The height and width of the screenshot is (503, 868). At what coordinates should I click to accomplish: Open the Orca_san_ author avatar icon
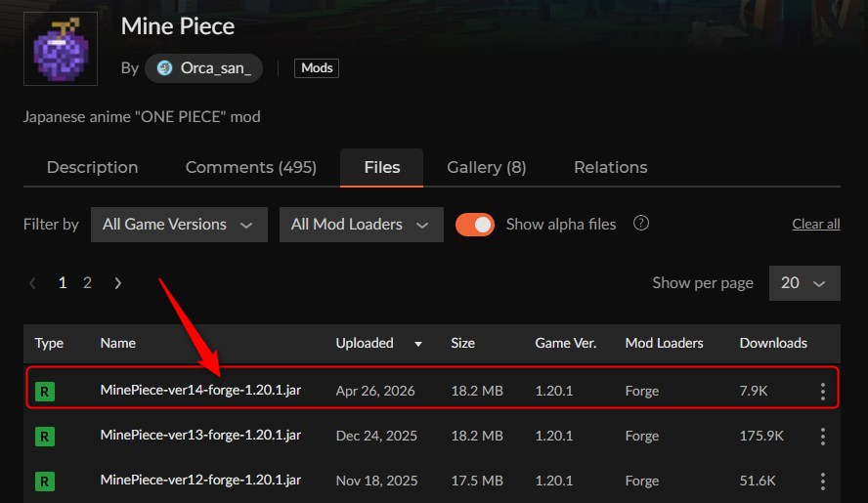(164, 68)
